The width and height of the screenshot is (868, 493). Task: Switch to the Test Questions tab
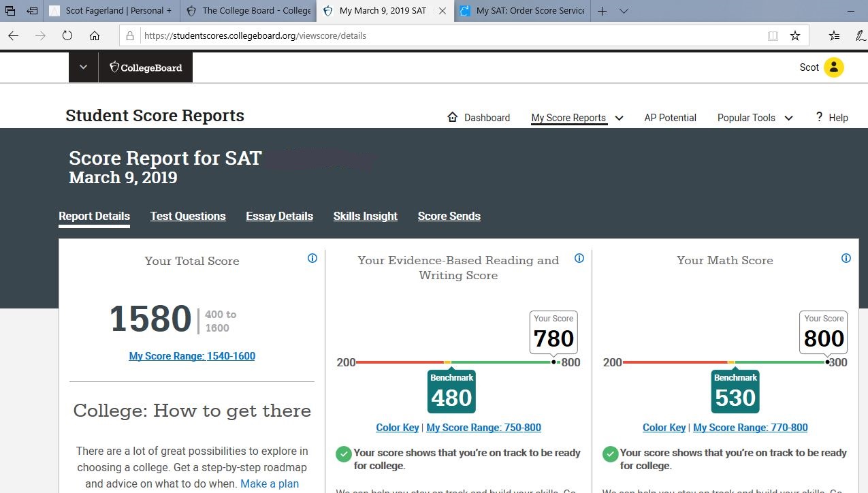pos(188,217)
